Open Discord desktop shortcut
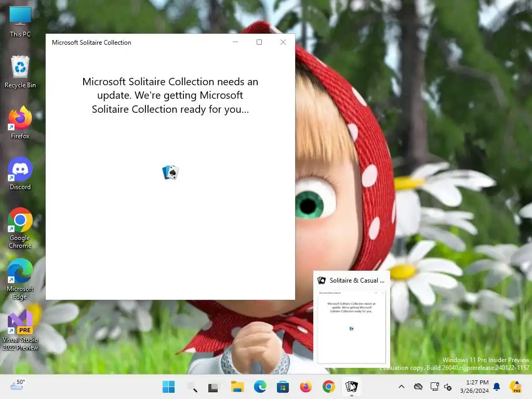532x399 pixels. (20, 174)
